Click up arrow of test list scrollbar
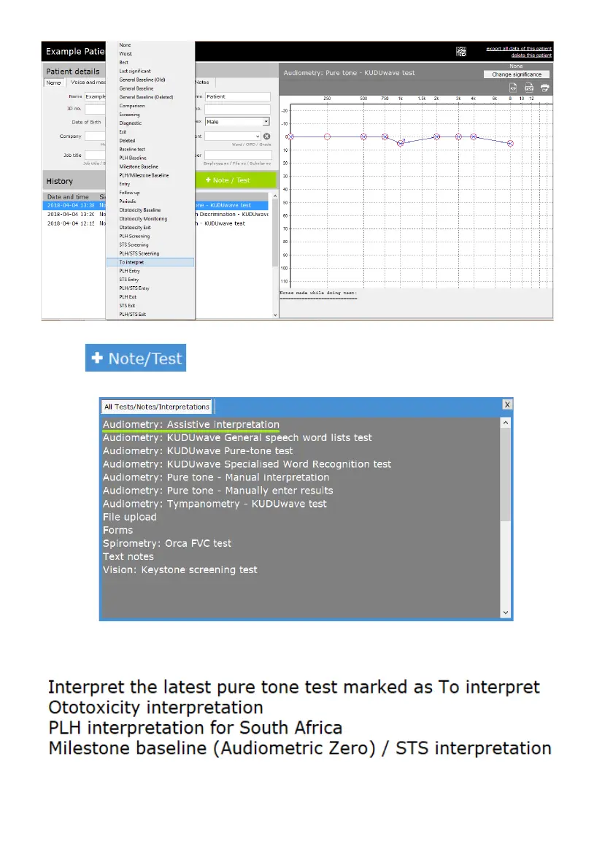 click(x=505, y=423)
